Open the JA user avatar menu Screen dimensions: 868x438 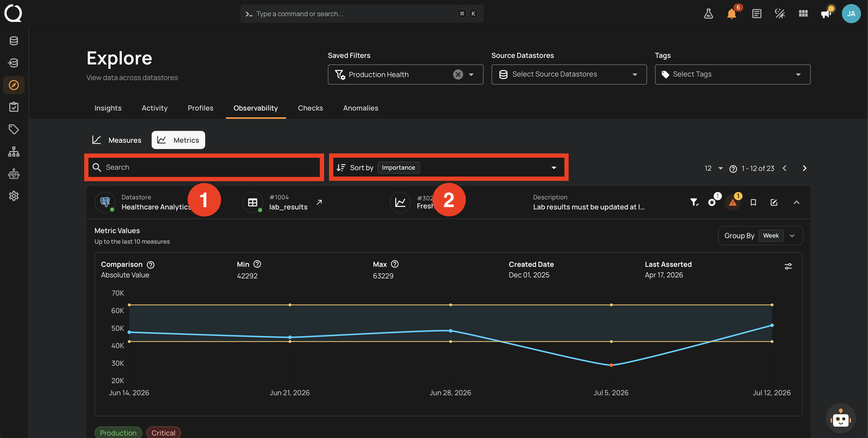pos(851,14)
